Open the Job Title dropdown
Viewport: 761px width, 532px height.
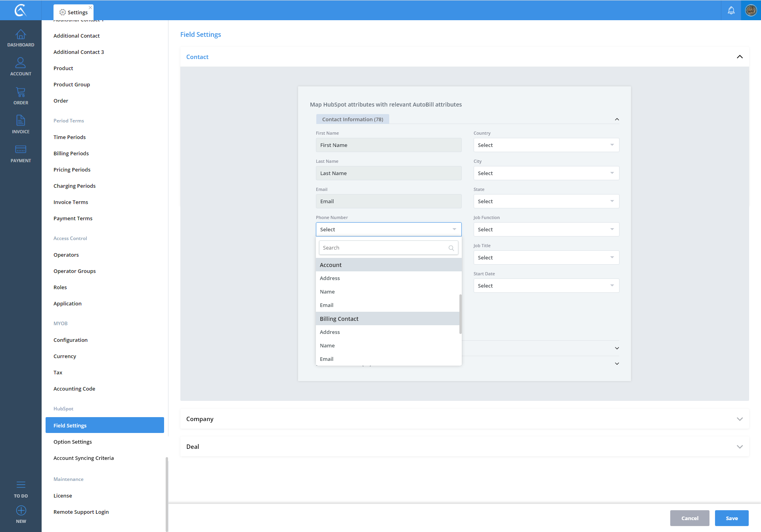pos(546,257)
